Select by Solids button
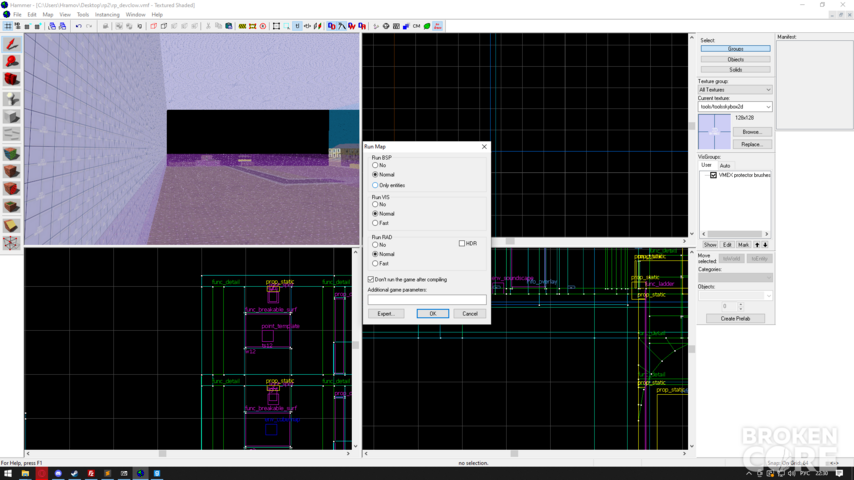The width and height of the screenshot is (854, 480). pos(735,70)
